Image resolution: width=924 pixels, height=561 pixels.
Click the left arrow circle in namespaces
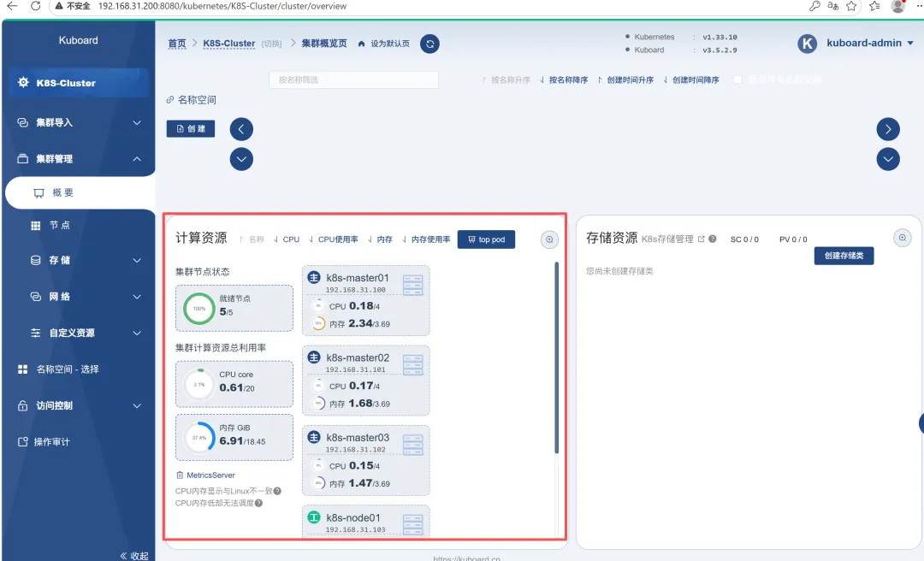(241, 129)
